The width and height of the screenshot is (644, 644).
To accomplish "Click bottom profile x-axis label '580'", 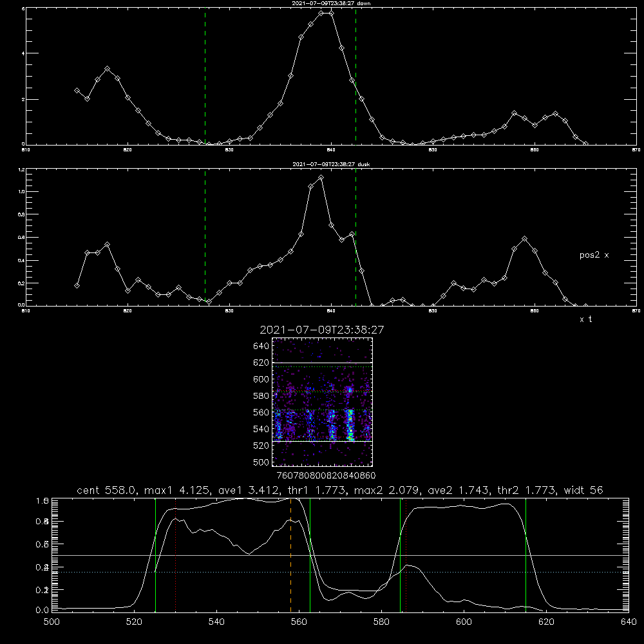I will tap(381, 622).
